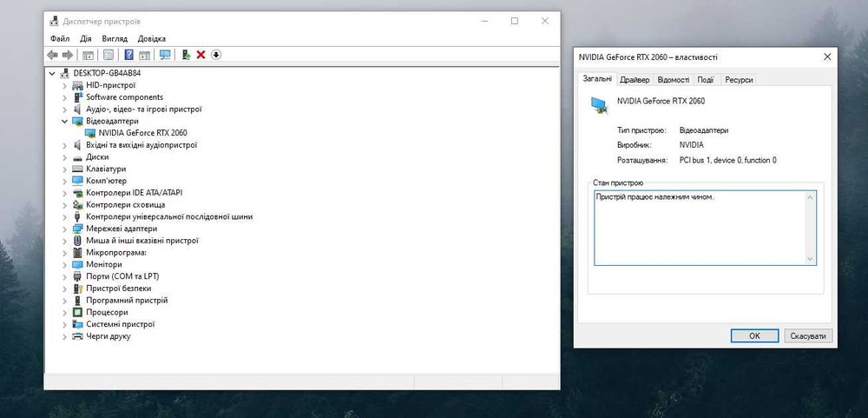
Task: Click the disable device down-arrow icon
Action: click(x=216, y=55)
